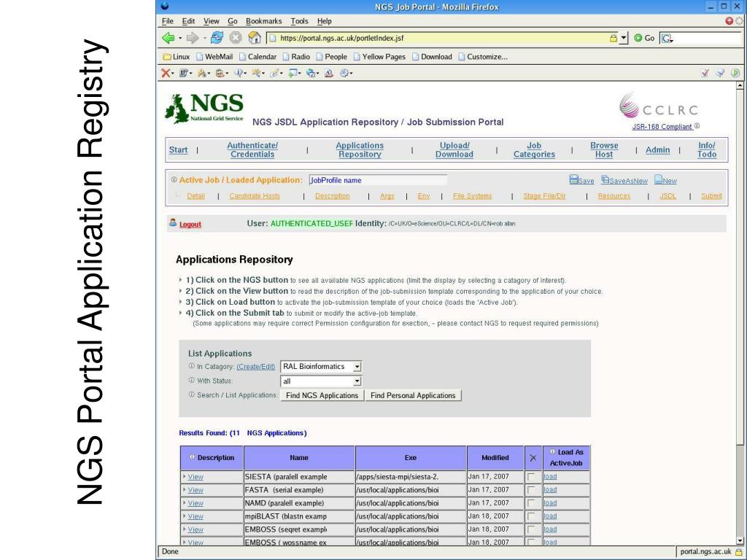Tick the checkbox in the SIESTA row
This screenshot has width=747, height=560.
coord(531,477)
